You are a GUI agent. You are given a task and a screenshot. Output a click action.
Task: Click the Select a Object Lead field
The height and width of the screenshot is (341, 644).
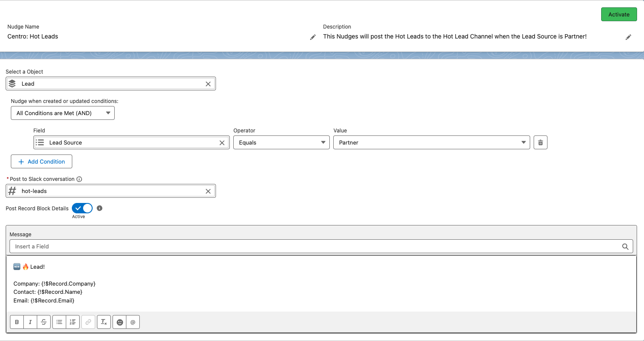tap(111, 84)
